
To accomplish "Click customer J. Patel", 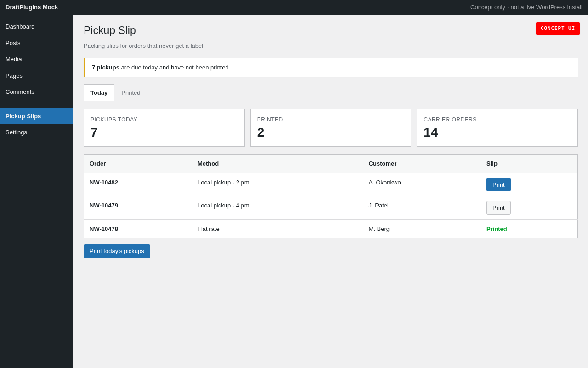I will coord(379,206).
